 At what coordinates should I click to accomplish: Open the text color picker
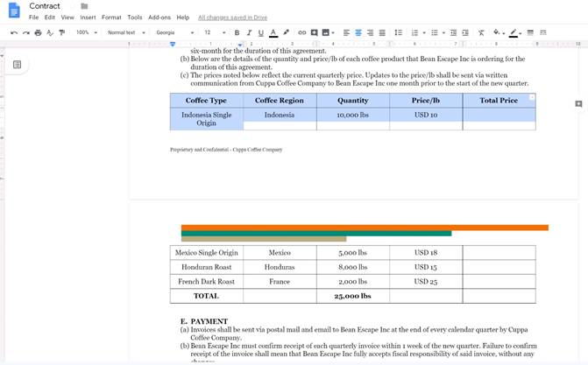[273, 32]
